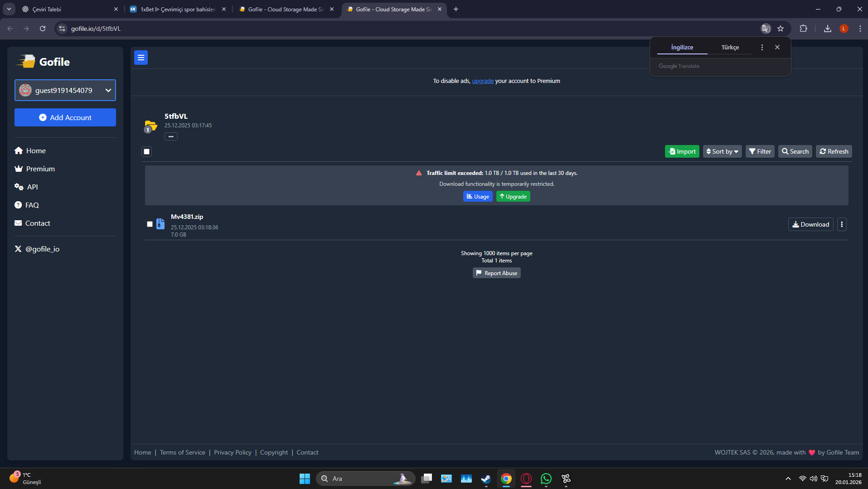Open WhatsApp from the taskbar
The height and width of the screenshot is (489, 868).
pyautogui.click(x=546, y=479)
